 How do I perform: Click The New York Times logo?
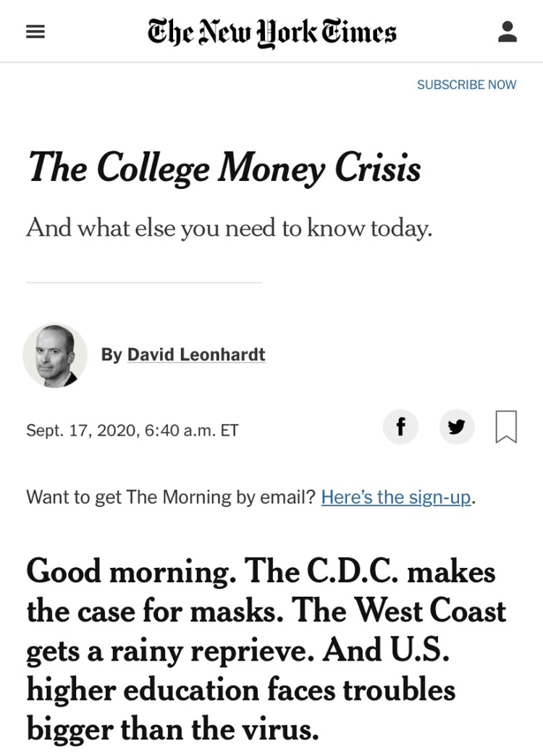tap(271, 33)
